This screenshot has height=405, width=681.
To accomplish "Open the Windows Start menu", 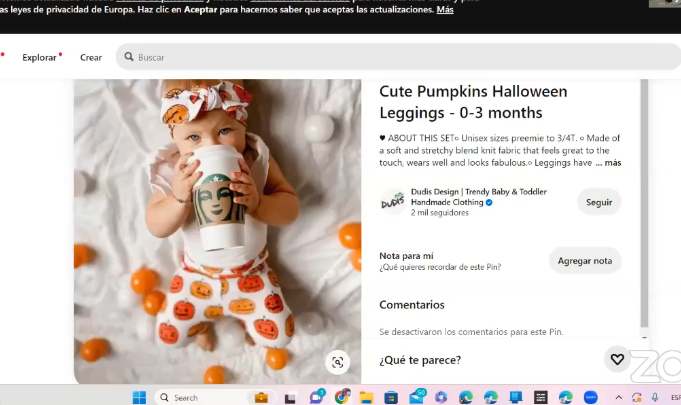I will click(139, 397).
